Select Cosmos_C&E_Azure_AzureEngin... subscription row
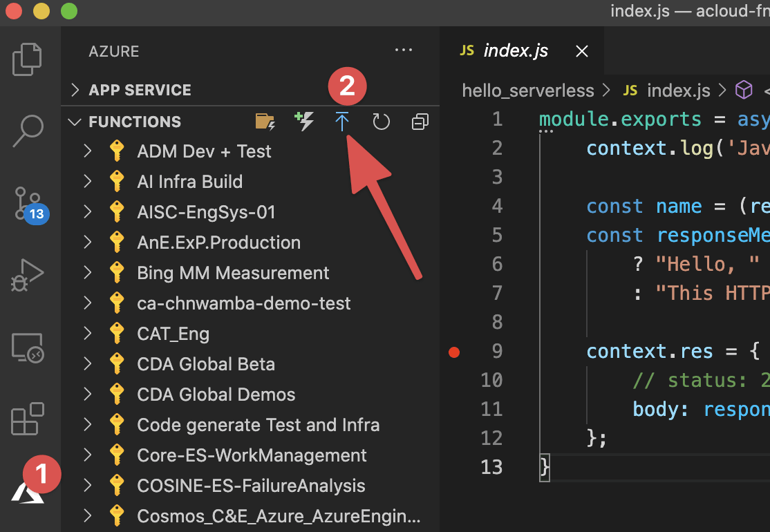 tap(250, 516)
